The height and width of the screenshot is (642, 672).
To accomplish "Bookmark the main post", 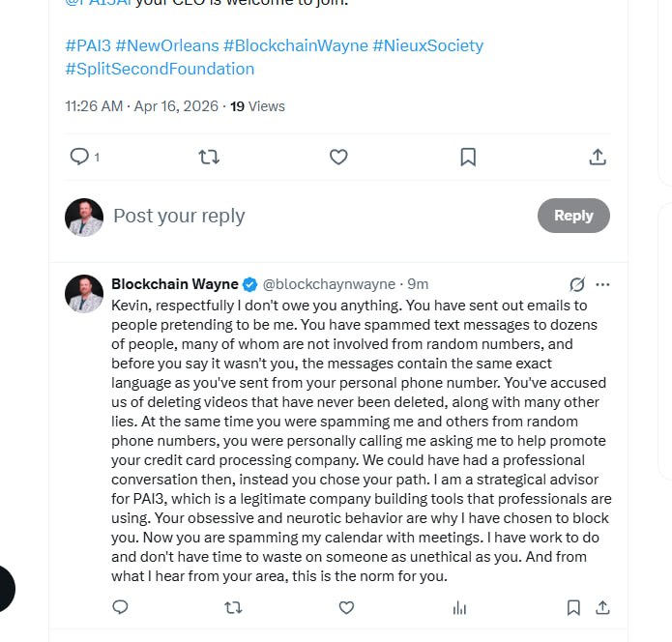I will click(x=468, y=157).
